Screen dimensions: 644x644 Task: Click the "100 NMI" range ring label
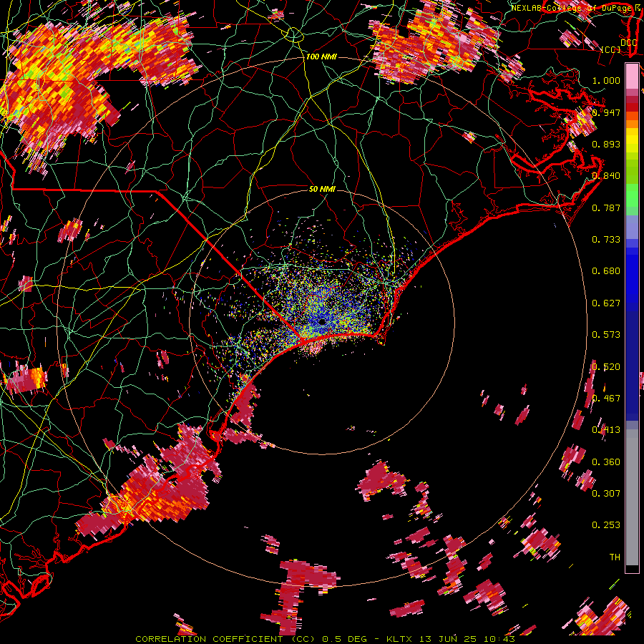coord(321,57)
